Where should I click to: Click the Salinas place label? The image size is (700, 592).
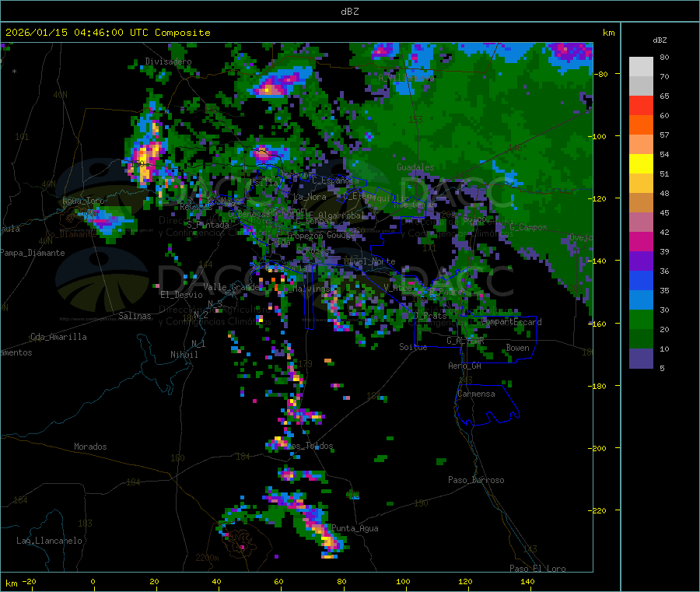pos(135,316)
